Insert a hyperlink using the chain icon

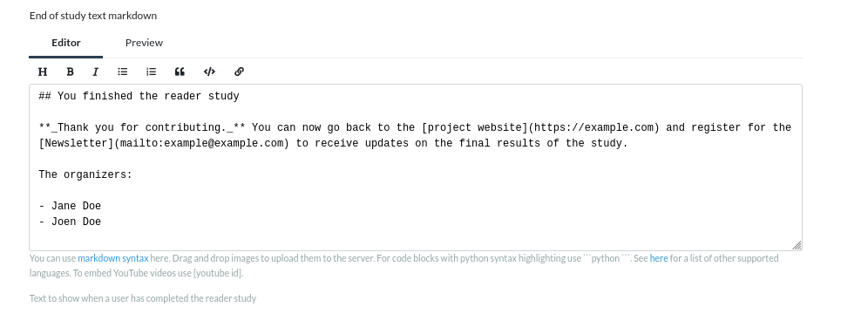pyautogui.click(x=239, y=72)
